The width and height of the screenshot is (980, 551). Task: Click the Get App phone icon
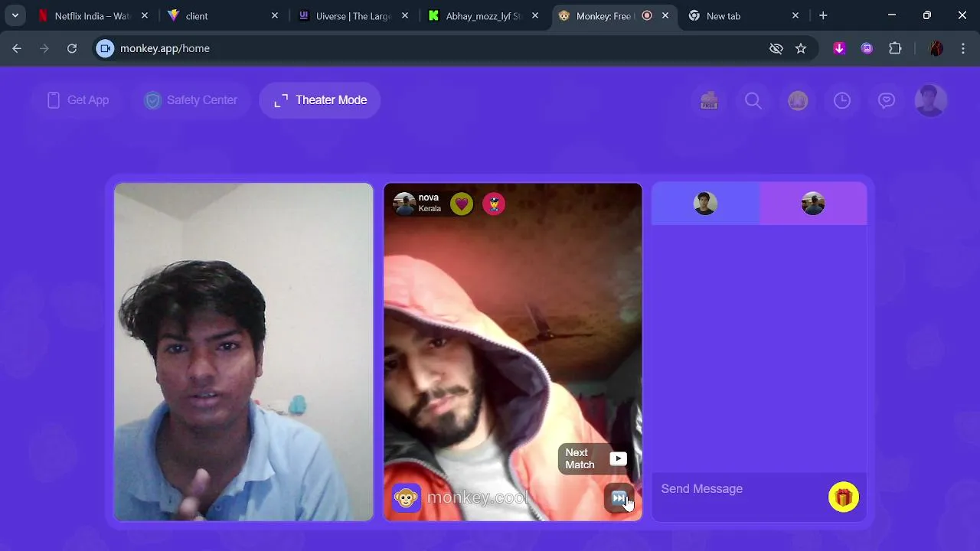[54, 100]
